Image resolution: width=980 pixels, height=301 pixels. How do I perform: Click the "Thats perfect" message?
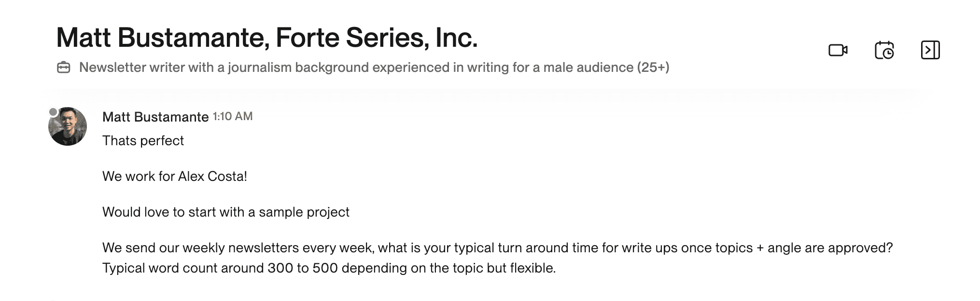click(x=143, y=141)
